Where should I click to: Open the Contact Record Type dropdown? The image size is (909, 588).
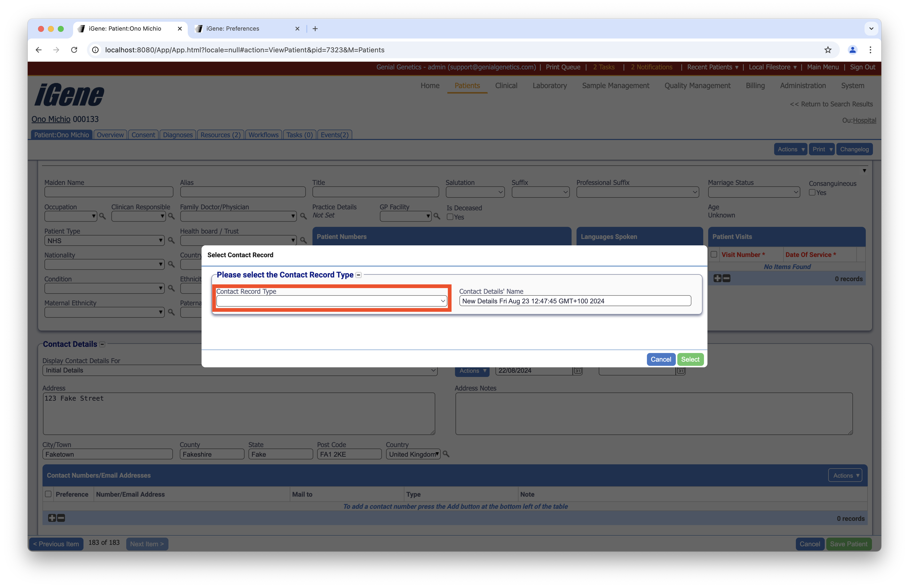331,301
